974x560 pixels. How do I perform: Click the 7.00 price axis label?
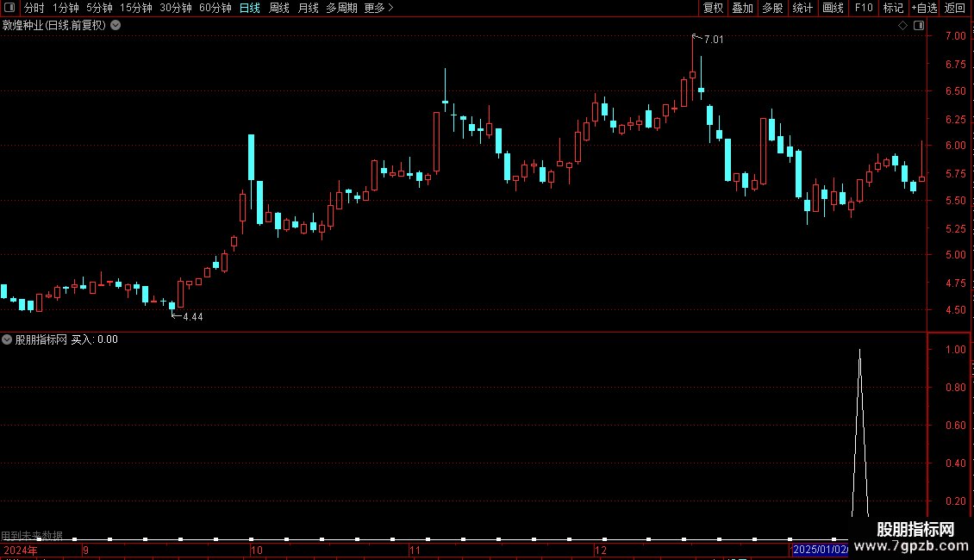pyautogui.click(x=955, y=36)
